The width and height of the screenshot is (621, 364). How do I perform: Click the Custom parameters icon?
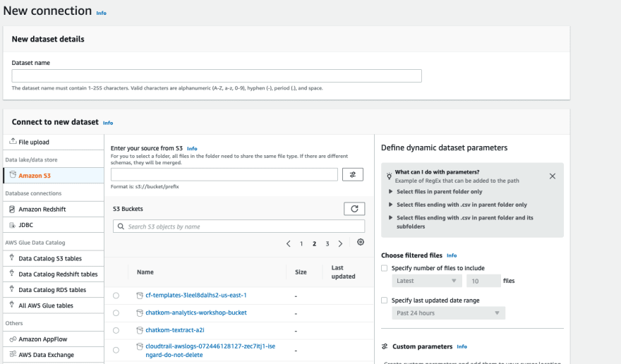385,346
